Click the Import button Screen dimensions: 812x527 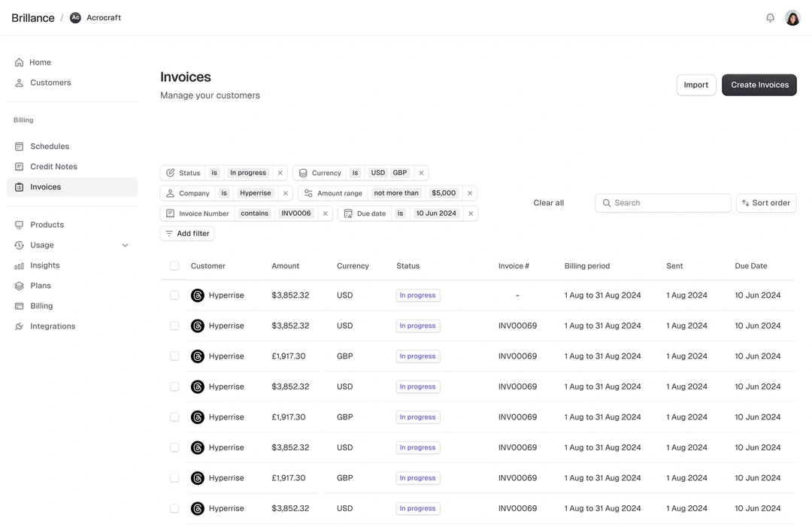tap(696, 85)
